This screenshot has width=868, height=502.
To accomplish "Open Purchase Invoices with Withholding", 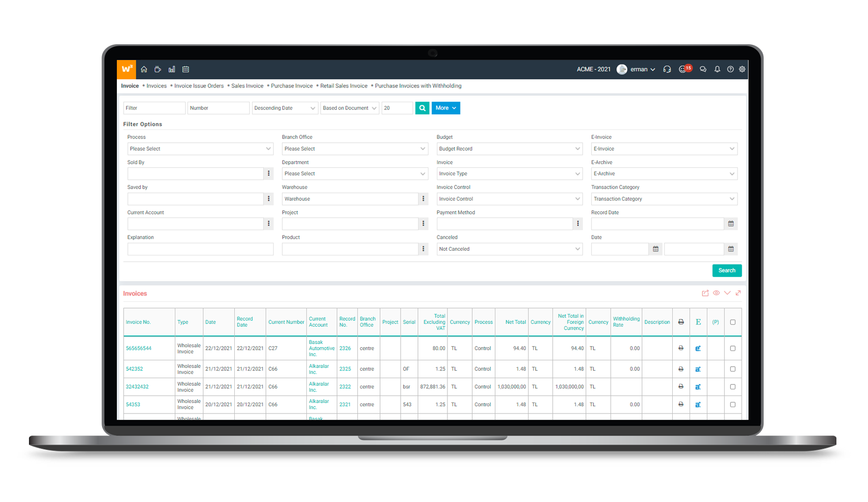I will [418, 86].
